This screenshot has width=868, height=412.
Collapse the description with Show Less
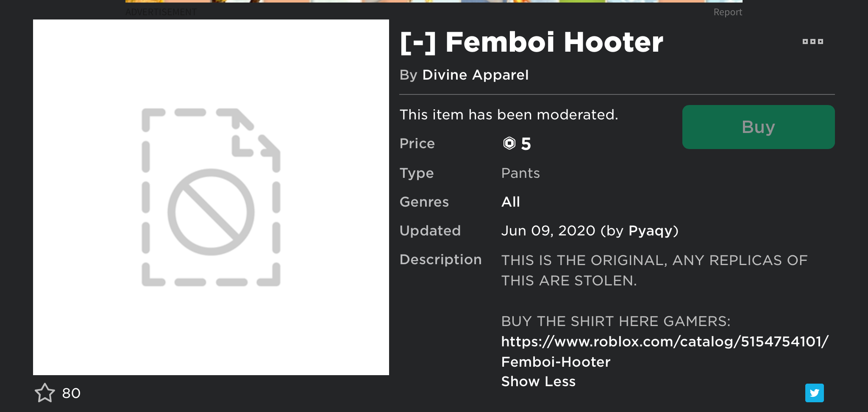coord(538,382)
